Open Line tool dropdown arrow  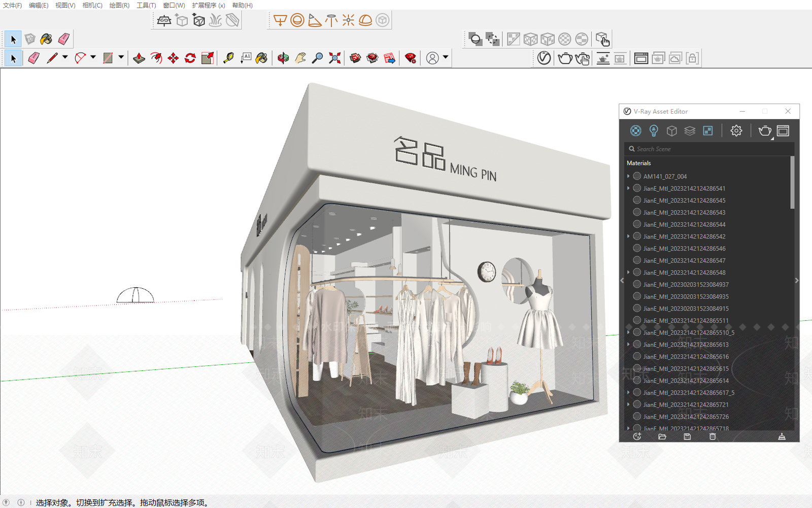[65, 57]
